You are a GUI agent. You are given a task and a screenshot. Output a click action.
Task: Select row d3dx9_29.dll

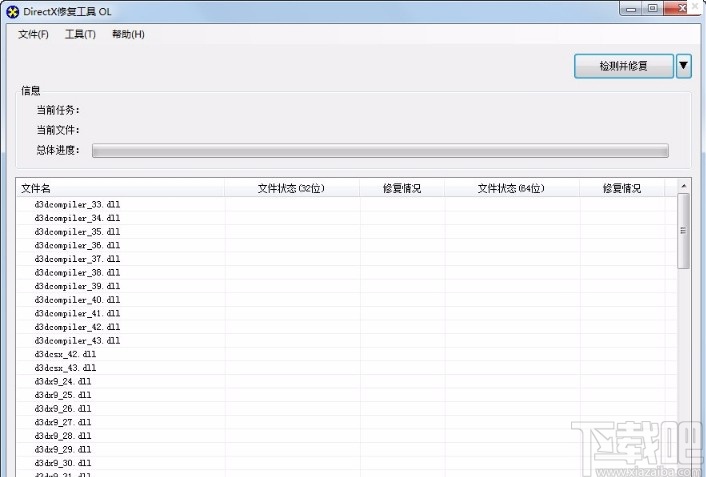point(347,450)
